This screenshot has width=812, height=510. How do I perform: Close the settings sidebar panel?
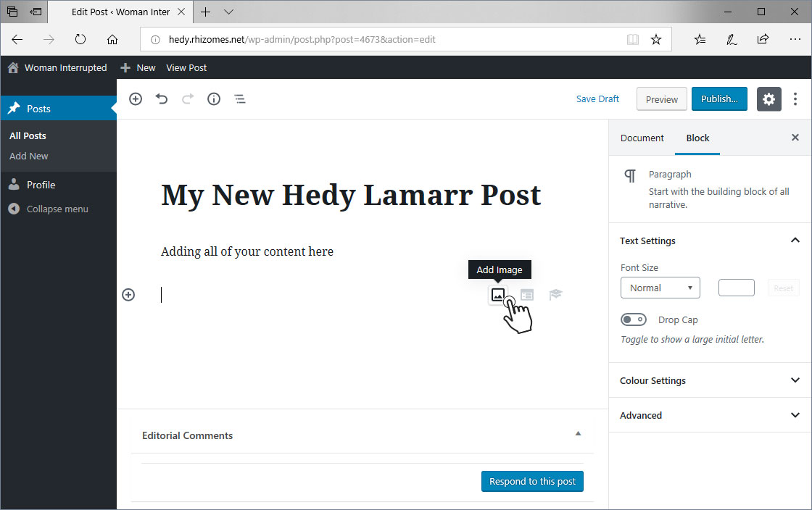tap(795, 138)
